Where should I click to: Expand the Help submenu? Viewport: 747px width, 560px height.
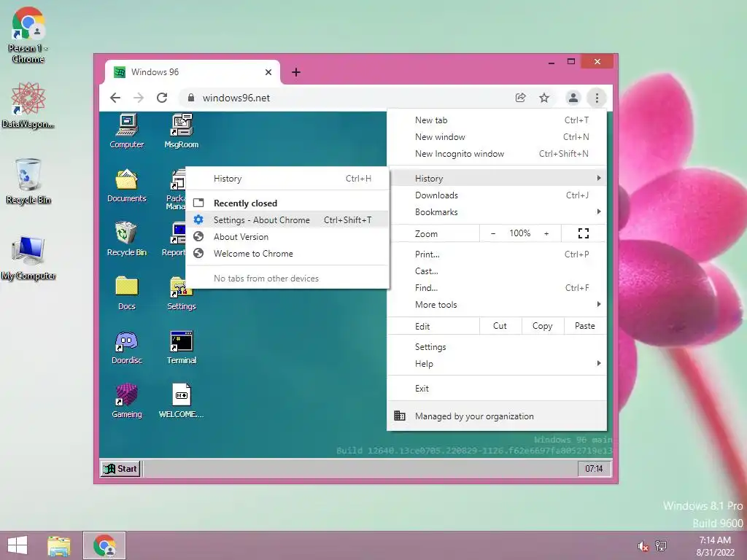(x=497, y=363)
